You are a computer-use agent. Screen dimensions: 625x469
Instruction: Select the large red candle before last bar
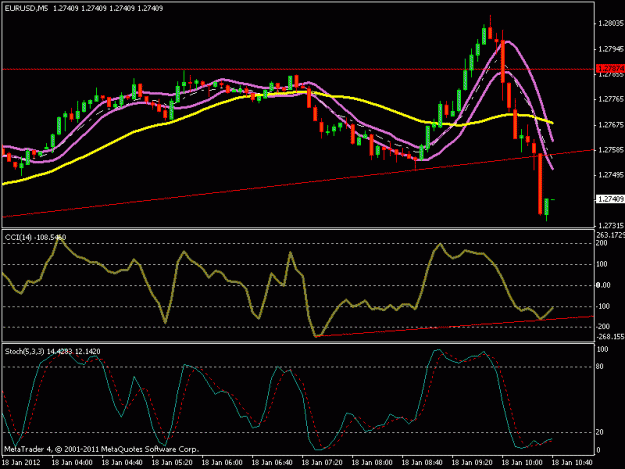coord(540,184)
